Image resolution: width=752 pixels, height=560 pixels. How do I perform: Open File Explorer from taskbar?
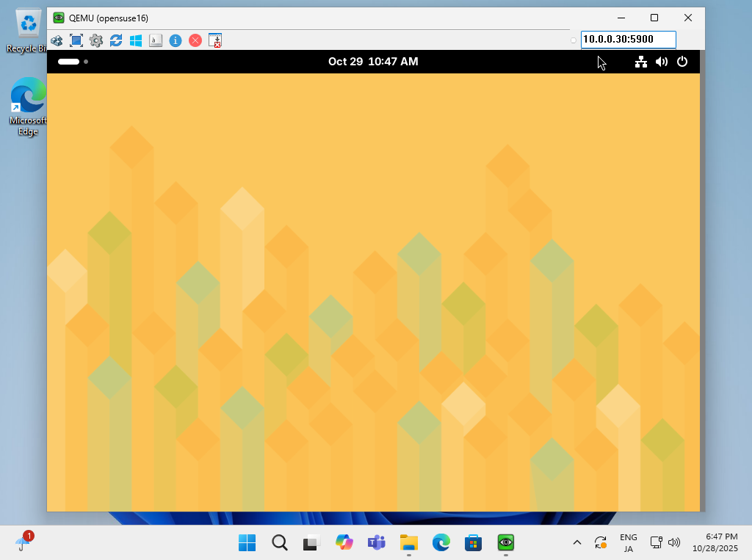[408, 542]
